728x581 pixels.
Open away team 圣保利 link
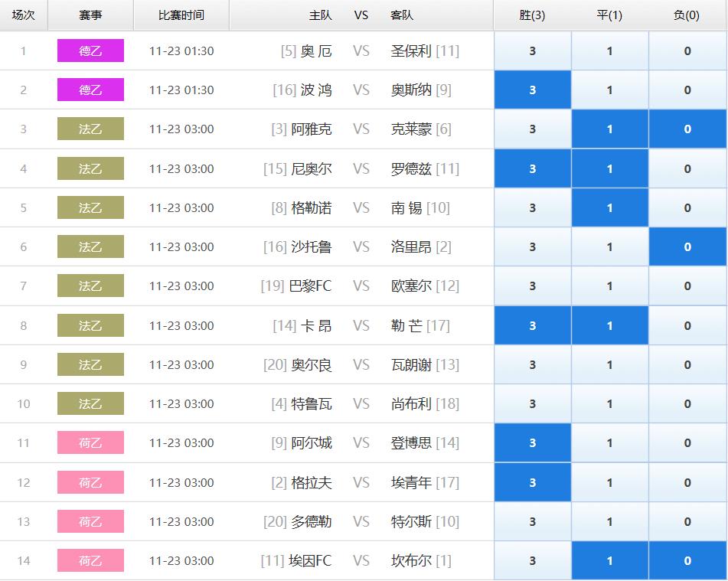(411, 51)
